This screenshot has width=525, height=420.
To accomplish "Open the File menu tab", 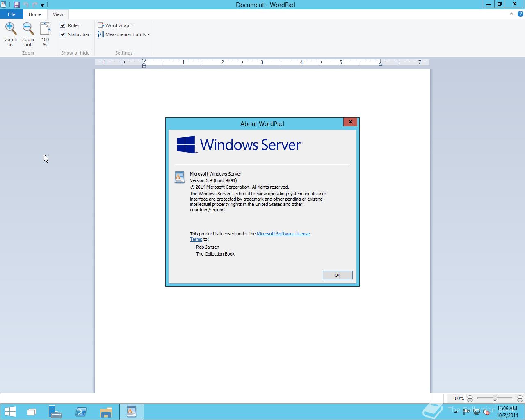I will point(11,14).
